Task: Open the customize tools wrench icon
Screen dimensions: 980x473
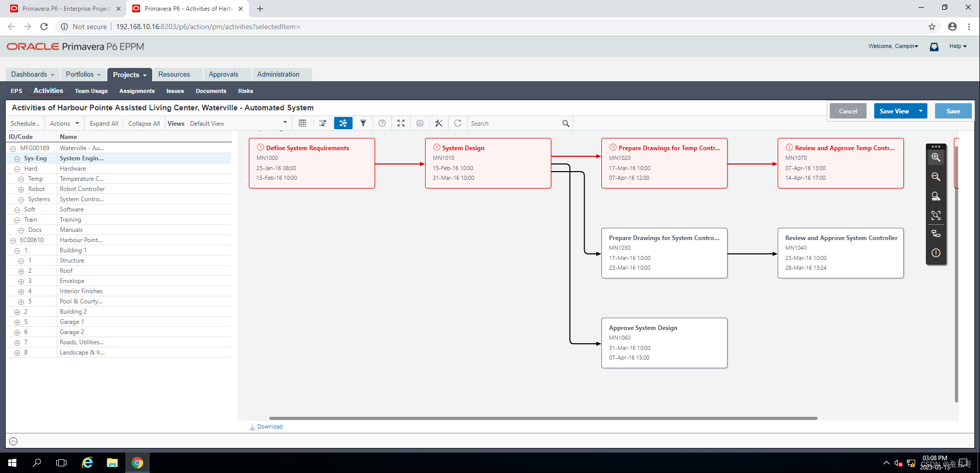Action: point(438,123)
